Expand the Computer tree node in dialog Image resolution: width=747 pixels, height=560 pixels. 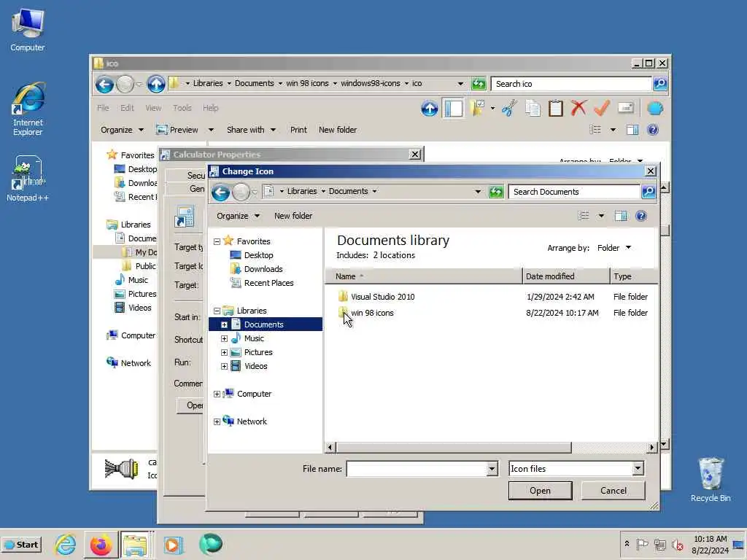(217, 394)
